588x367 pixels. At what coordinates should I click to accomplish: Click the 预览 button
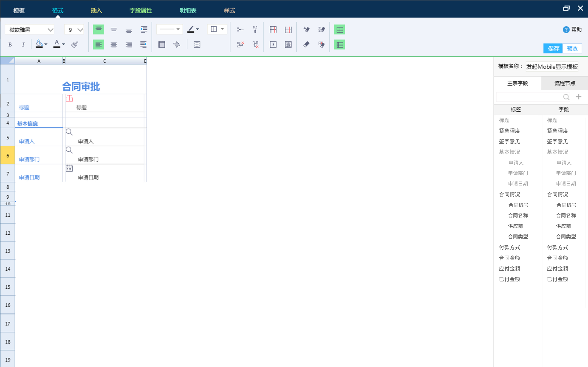coord(572,49)
